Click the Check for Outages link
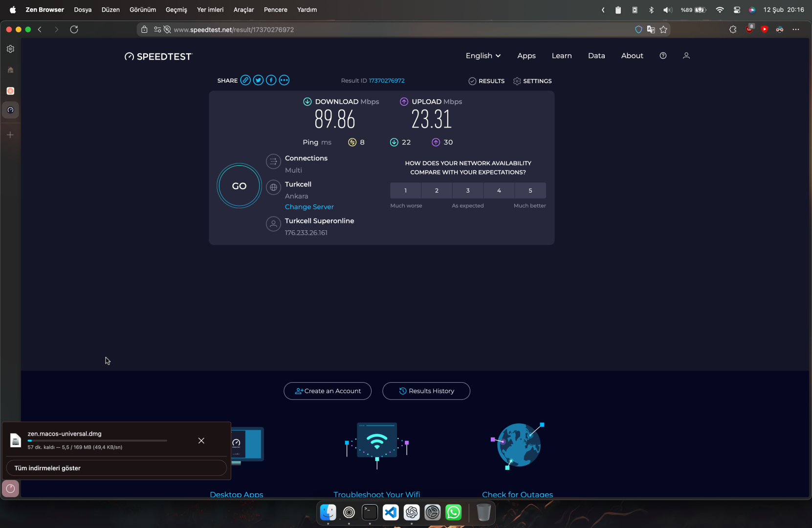 (x=518, y=494)
